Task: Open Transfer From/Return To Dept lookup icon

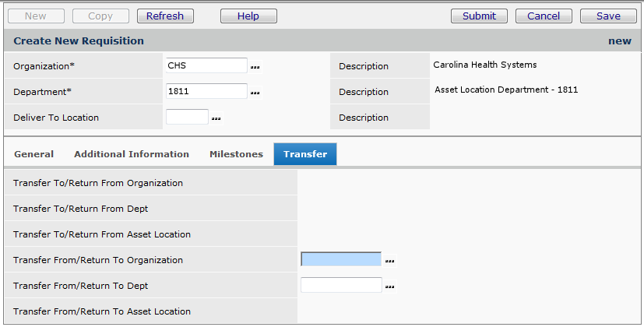Action: pyautogui.click(x=390, y=287)
